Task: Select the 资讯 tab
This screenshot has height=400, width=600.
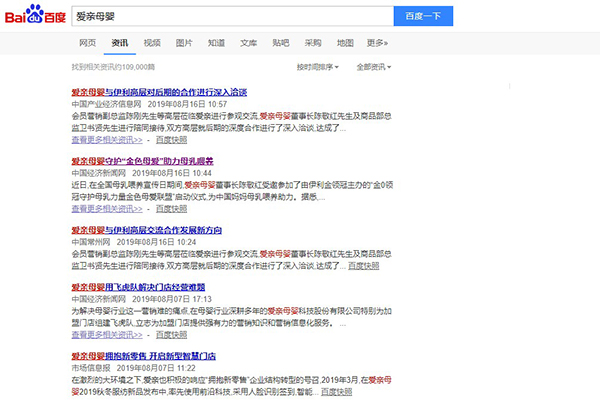Action: click(x=120, y=43)
